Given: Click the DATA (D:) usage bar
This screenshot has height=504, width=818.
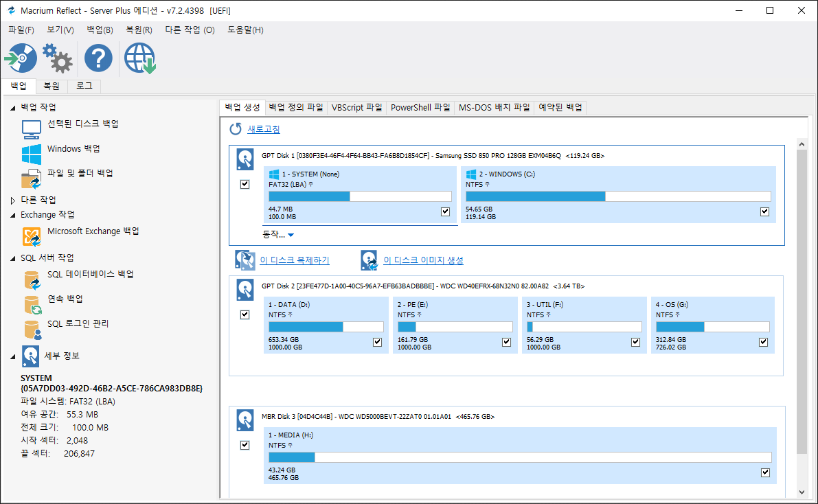Looking at the screenshot, I should (326, 327).
